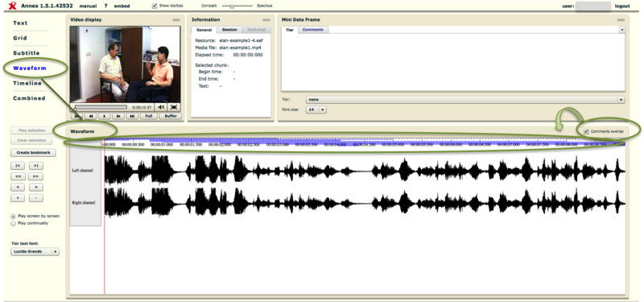The width and height of the screenshot is (644, 302).
Task: Click Clear selection button
Action: click(x=31, y=140)
